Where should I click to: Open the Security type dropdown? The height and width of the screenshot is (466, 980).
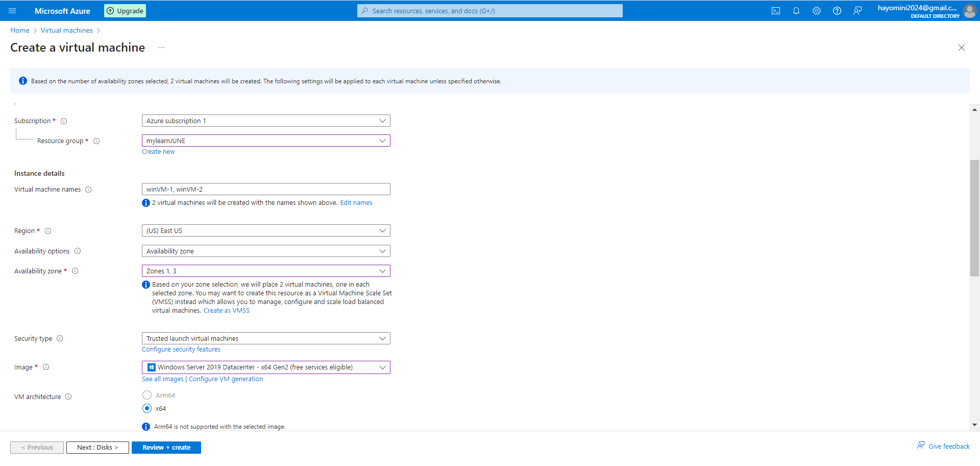(266, 338)
